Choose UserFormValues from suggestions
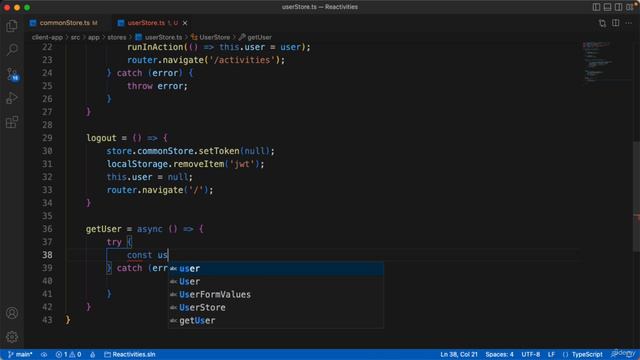This screenshot has width=640, height=360. pyautogui.click(x=276, y=294)
